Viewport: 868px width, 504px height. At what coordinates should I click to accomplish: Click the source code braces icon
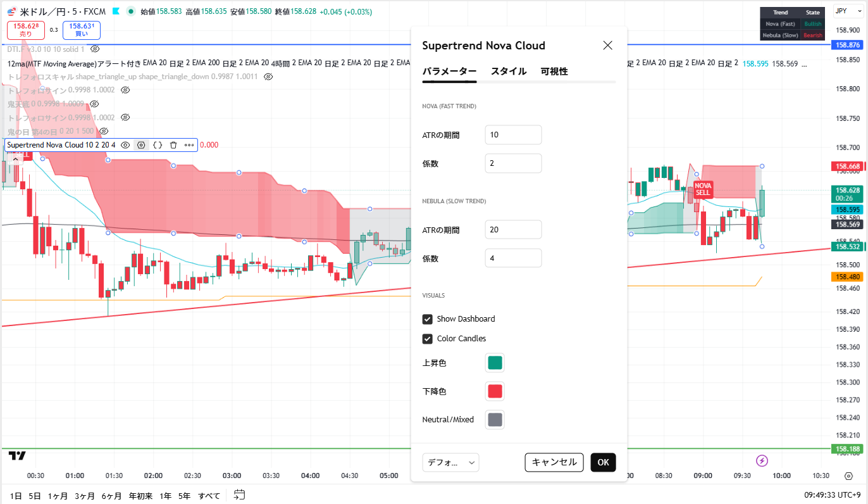click(x=158, y=145)
